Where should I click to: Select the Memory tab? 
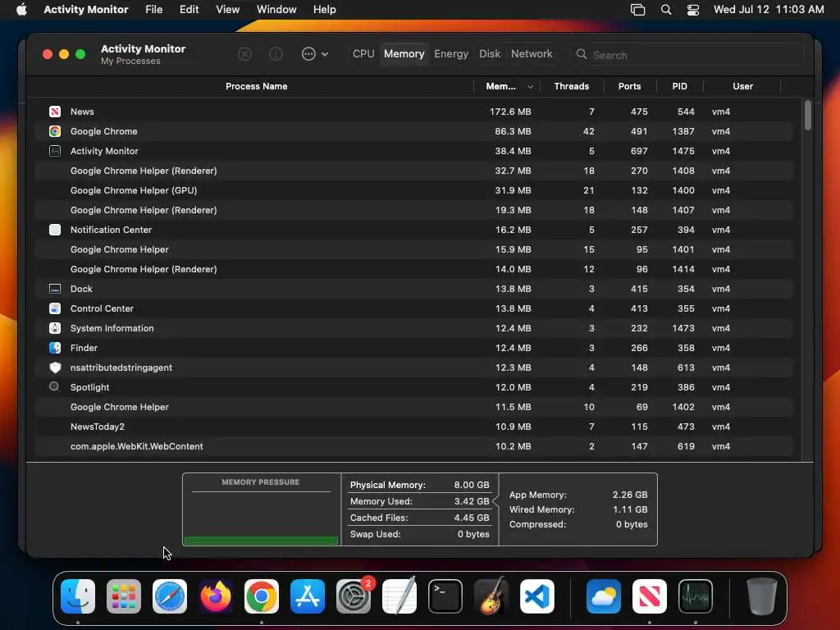click(x=404, y=53)
